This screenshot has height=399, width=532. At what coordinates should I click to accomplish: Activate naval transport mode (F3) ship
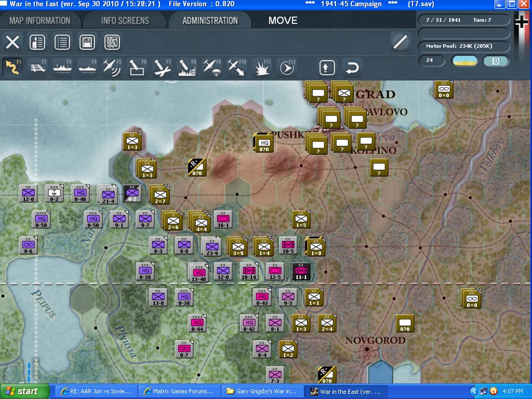[x=62, y=67]
